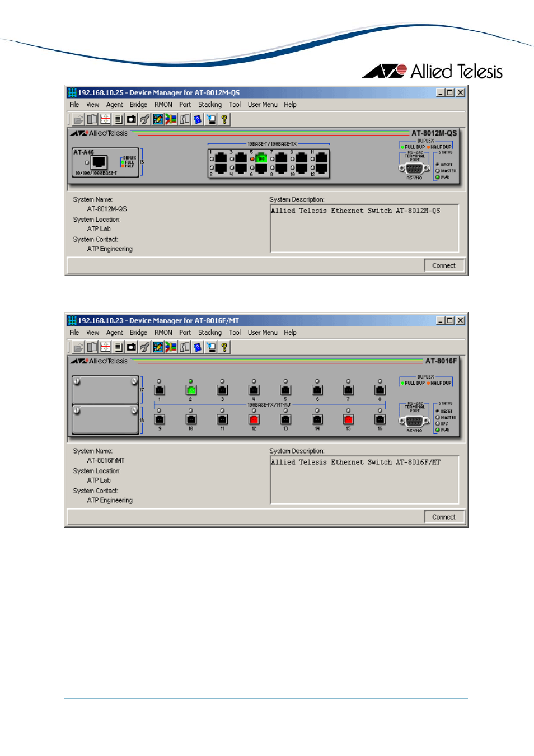Open Tool menu in AT-8012M-QS window

click(235, 105)
